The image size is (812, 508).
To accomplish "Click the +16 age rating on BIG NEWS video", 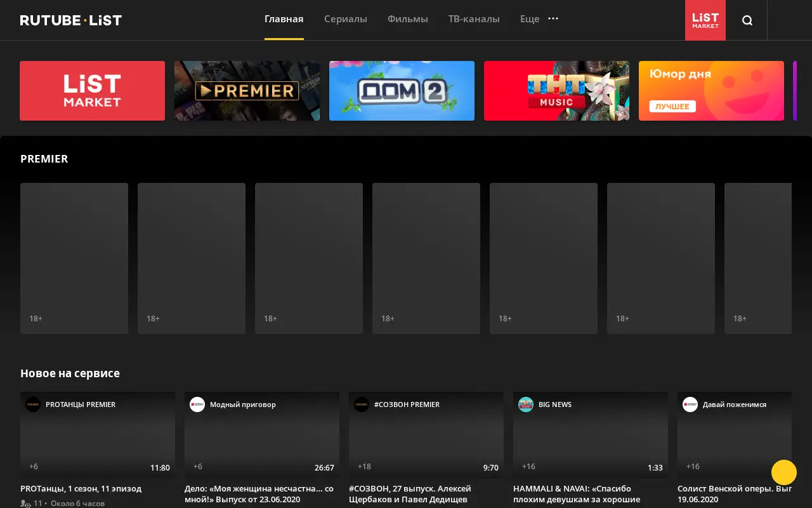I will click(x=528, y=467).
